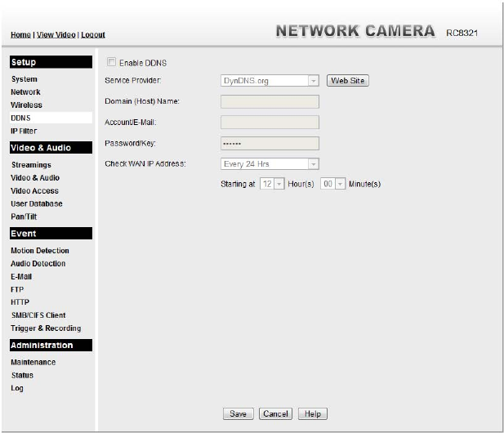The width and height of the screenshot is (504, 433).
Task: Open the starting Minute(s) dropdown
Action: [x=332, y=184]
